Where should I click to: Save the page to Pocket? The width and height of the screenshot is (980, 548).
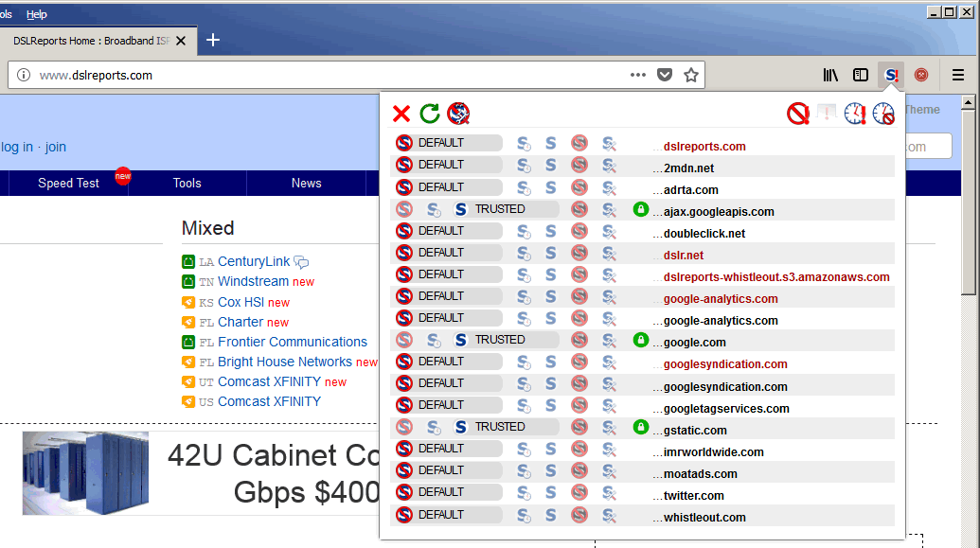[665, 75]
